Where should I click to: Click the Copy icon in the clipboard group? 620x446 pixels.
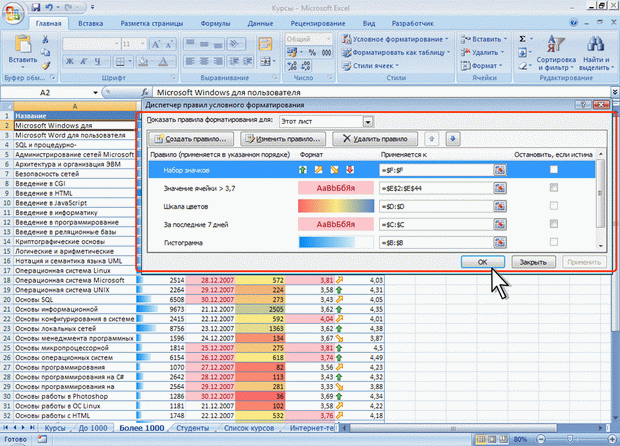point(45,53)
